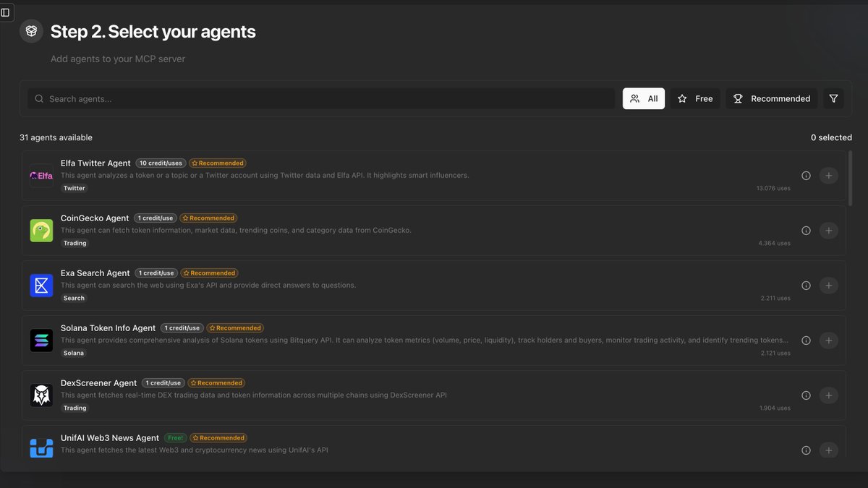Click the CoinGecko gecko logo
868x488 pixels.
(41, 231)
